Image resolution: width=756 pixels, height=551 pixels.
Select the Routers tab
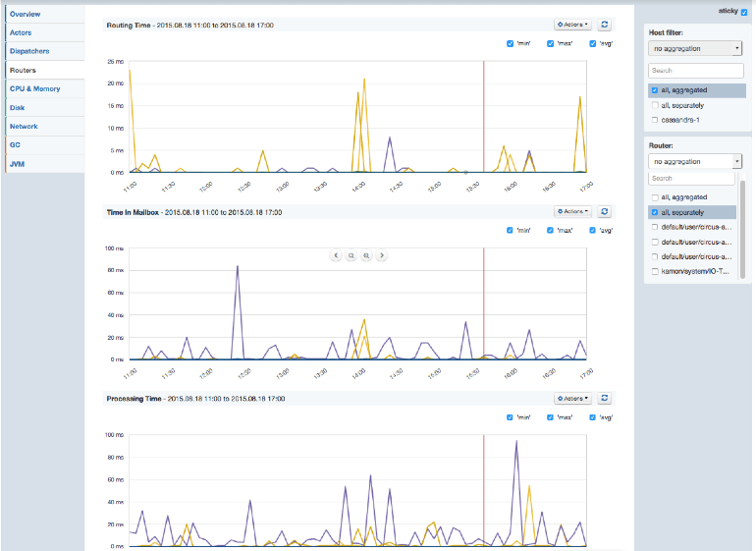tap(45, 70)
